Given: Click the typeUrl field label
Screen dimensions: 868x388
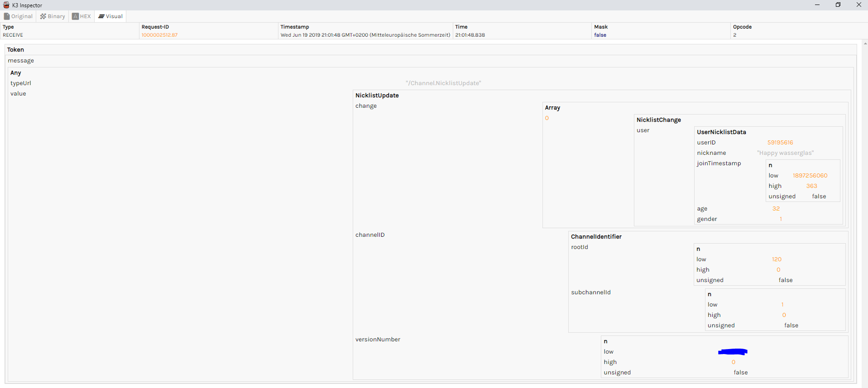Looking at the screenshot, I should pyautogui.click(x=21, y=83).
